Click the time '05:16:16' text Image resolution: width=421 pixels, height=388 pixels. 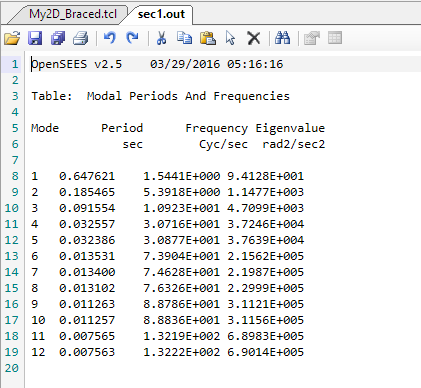[255, 64]
